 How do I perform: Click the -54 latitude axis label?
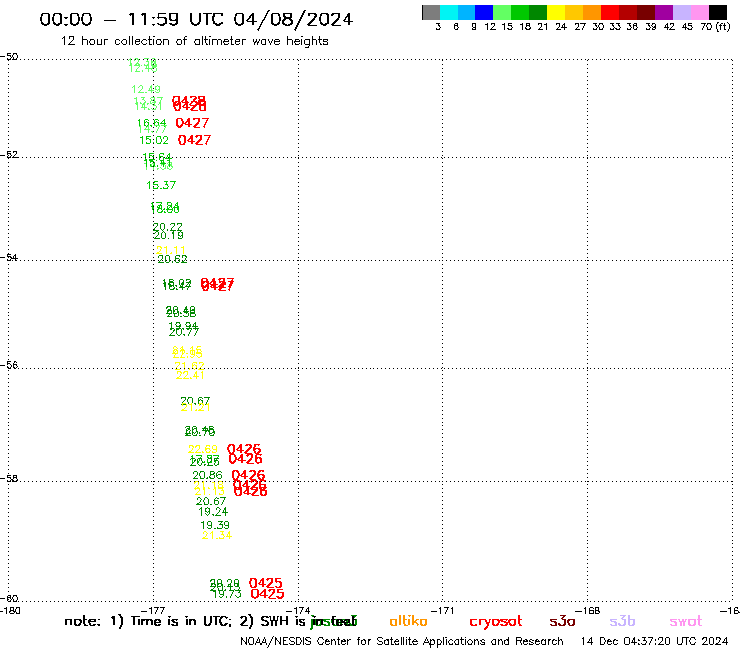point(9,258)
